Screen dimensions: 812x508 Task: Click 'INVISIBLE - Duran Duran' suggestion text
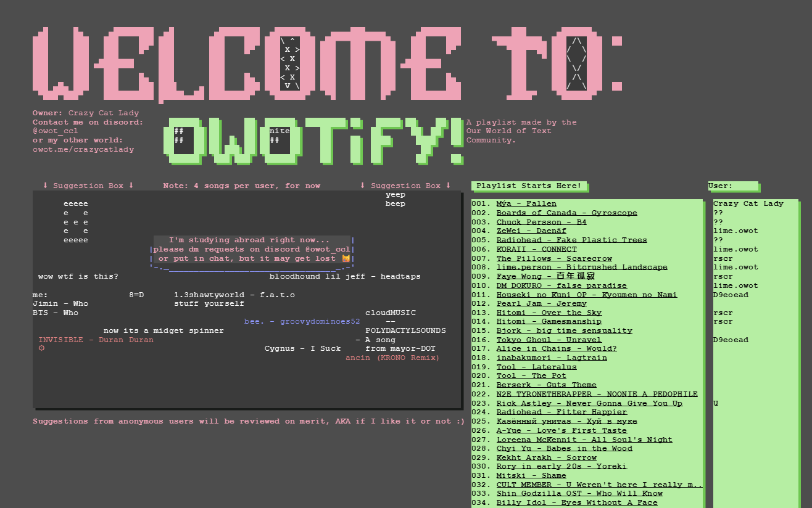pyautogui.click(x=96, y=340)
